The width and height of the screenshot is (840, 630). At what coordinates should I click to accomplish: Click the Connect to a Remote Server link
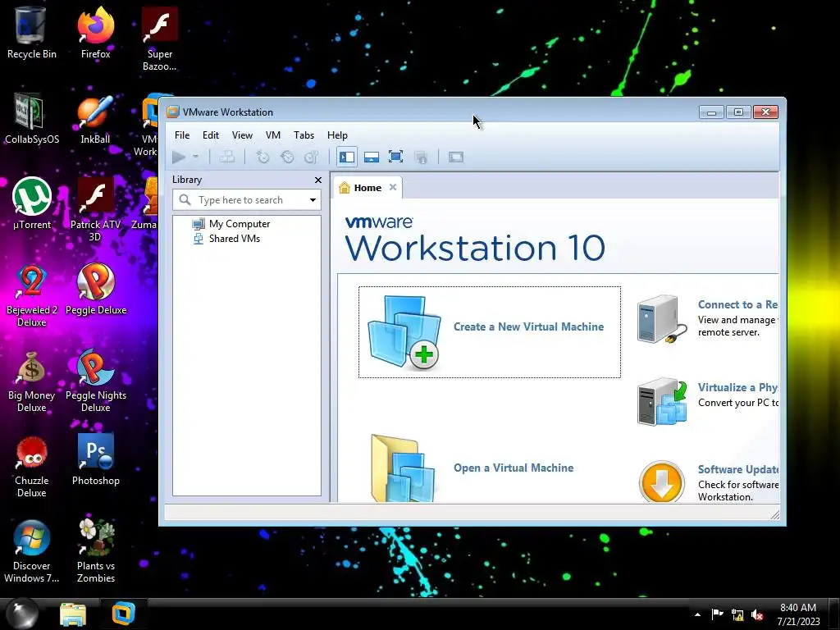(737, 305)
